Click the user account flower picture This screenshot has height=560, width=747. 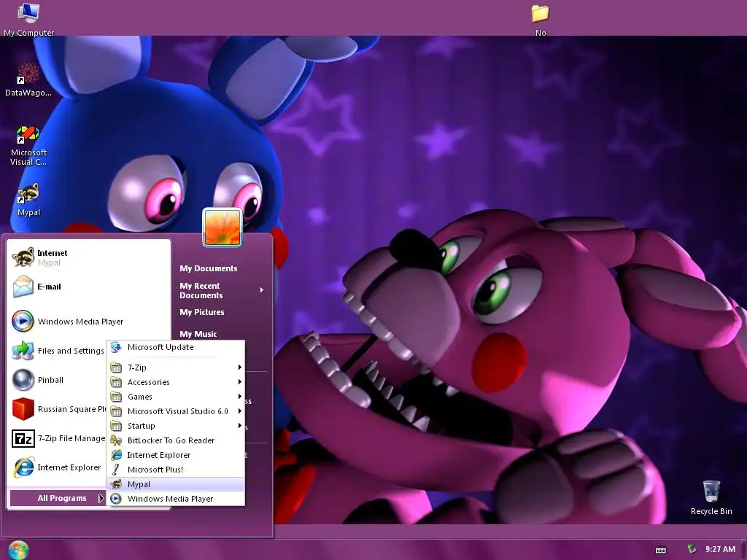pyautogui.click(x=222, y=227)
